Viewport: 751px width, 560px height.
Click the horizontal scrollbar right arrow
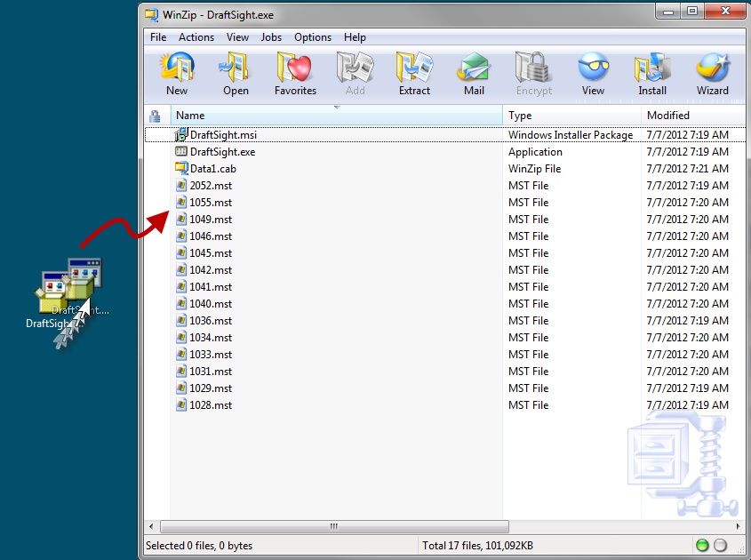(738, 526)
